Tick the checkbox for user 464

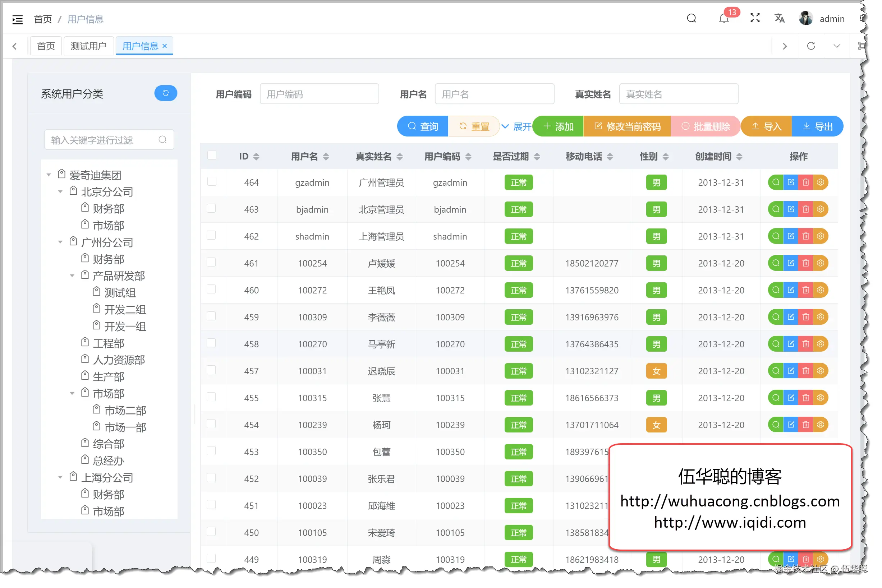(x=212, y=182)
